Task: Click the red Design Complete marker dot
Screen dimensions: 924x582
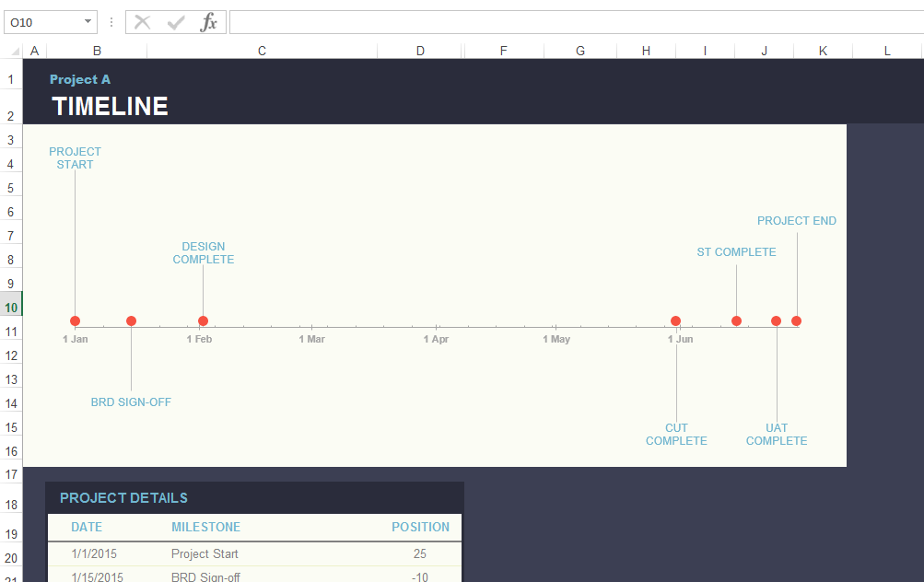Action: click(x=202, y=320)
